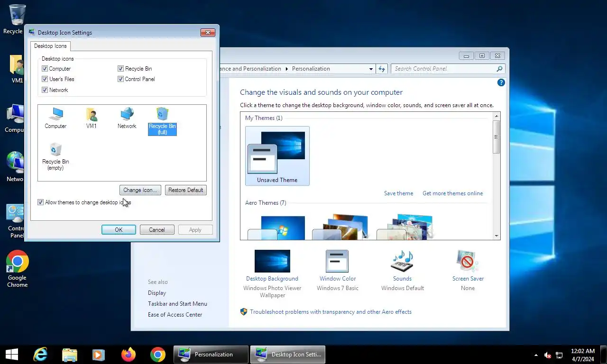Click the themes list scroll up arrow
This screenshot has width=607, height=364.
[x=497, y=116]
